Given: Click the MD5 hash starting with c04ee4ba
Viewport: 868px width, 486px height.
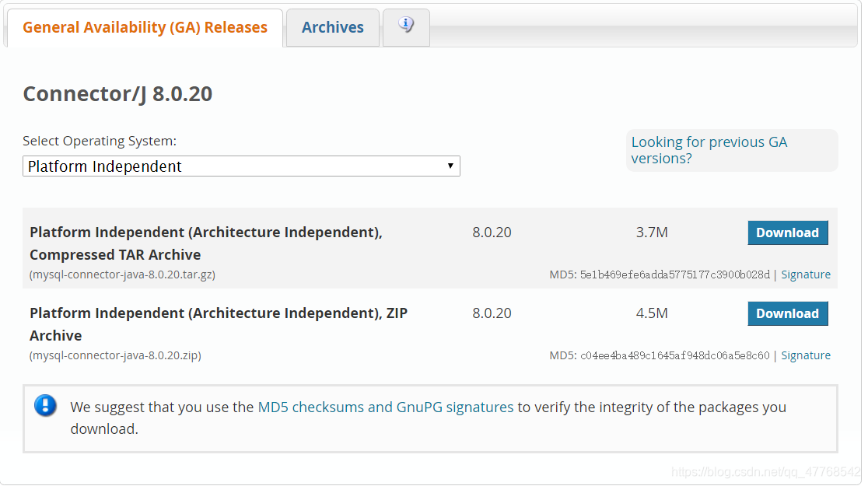Looking at the screenshot, I should (675, 355).
